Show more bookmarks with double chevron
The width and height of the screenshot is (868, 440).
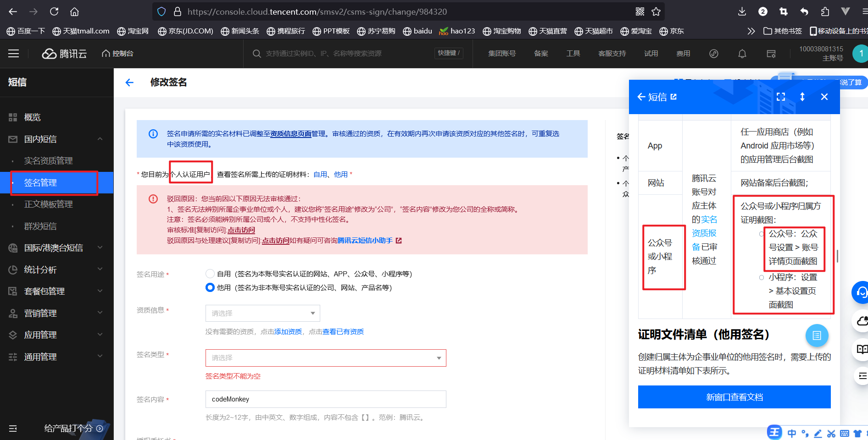(x=751, y=31)
